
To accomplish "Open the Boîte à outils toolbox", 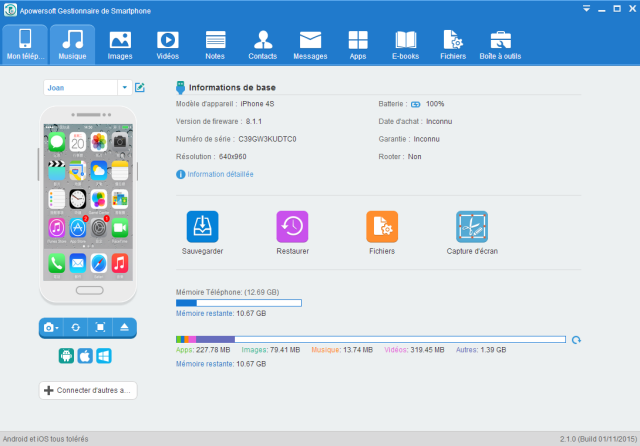I will (500, 44).
